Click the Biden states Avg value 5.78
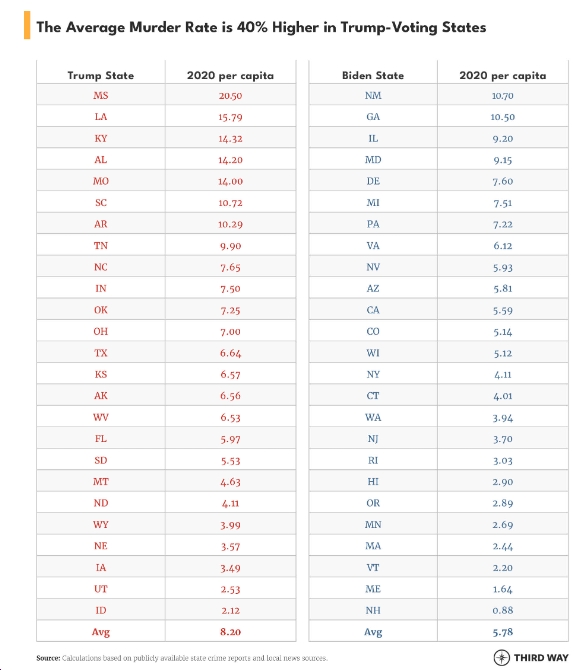 tap(503, 632)
